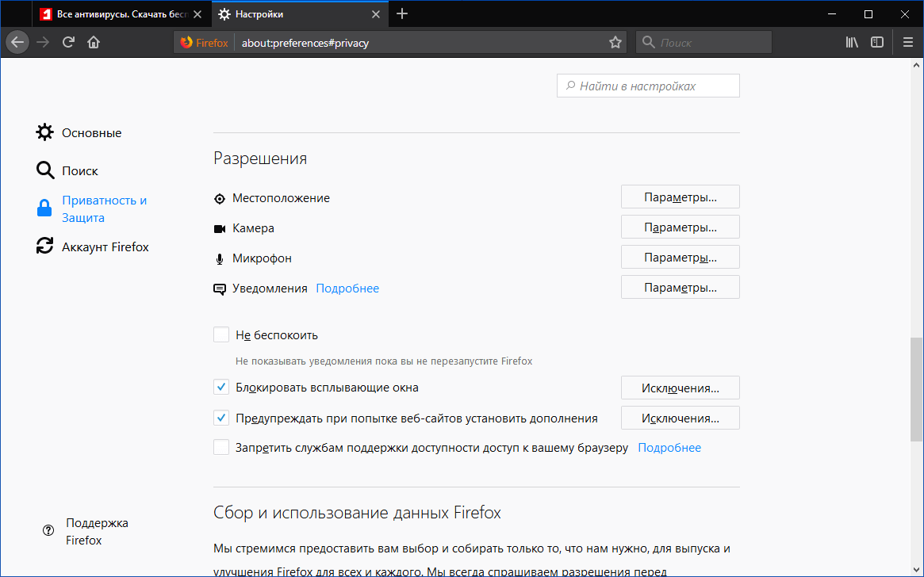Screen dimensions: 924x577
Task: Open the Firefox hamburger menu
Action: click(x=907, y=42)
